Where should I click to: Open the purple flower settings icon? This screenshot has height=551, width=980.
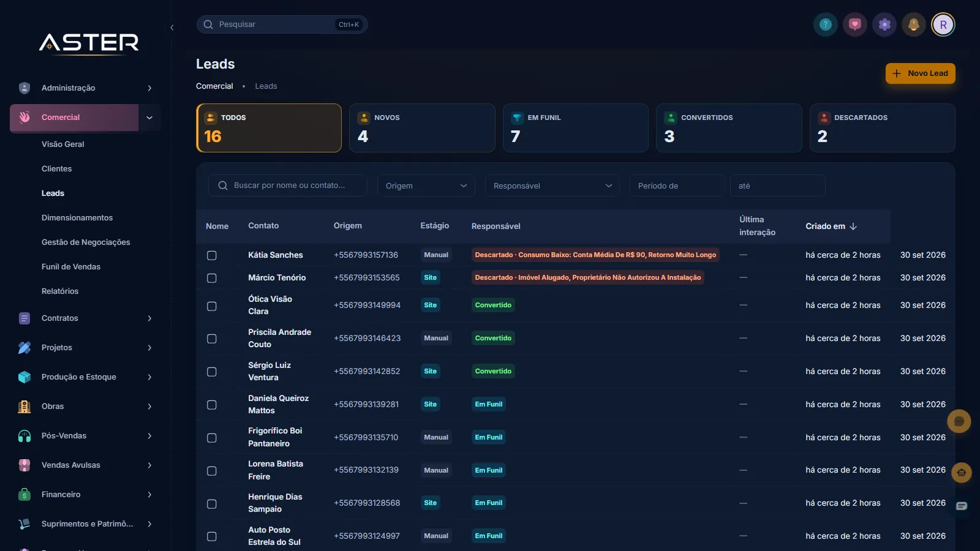884,24
